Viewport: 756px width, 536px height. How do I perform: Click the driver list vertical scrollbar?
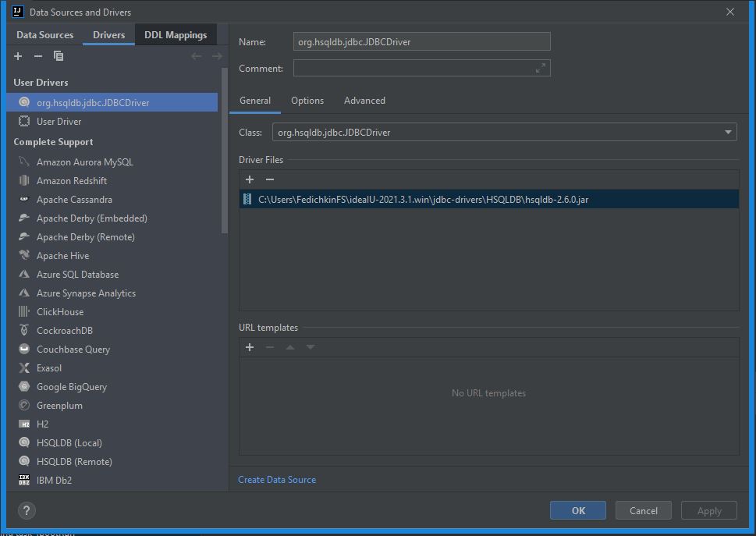224,151
